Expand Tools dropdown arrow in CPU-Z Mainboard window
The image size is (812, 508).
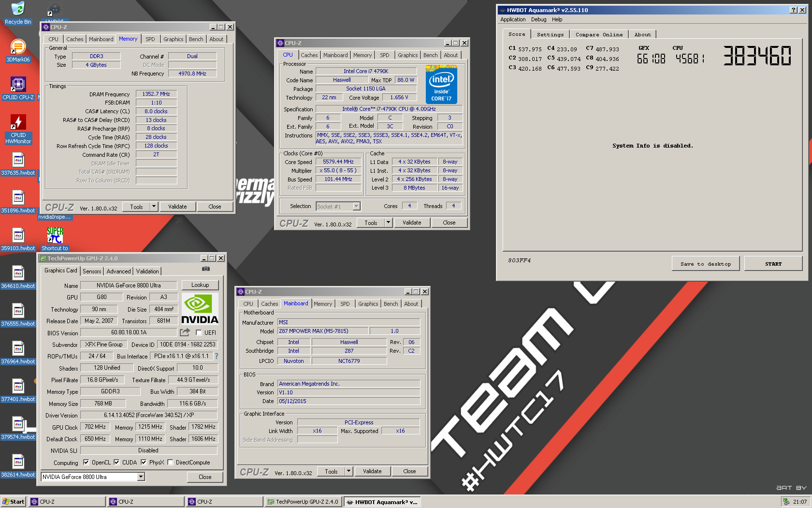pyautogui.click(x=348, y=471)
